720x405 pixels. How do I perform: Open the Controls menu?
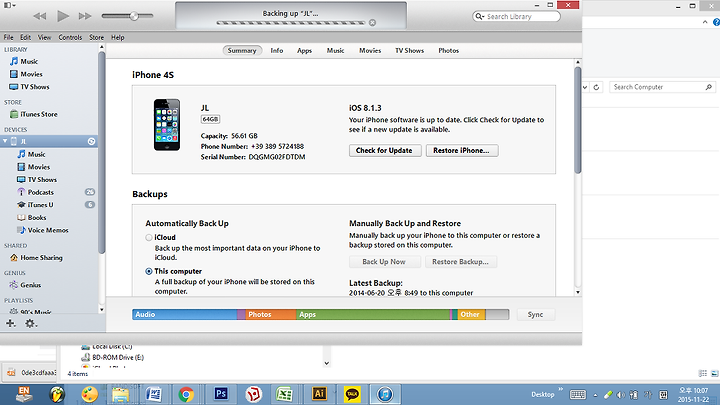[70, 37]
